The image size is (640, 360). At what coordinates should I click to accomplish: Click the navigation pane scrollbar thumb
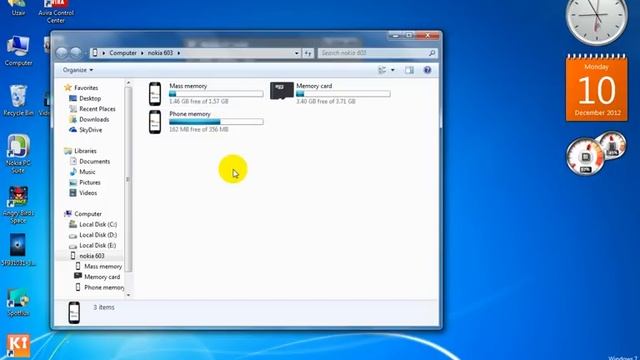128,180
